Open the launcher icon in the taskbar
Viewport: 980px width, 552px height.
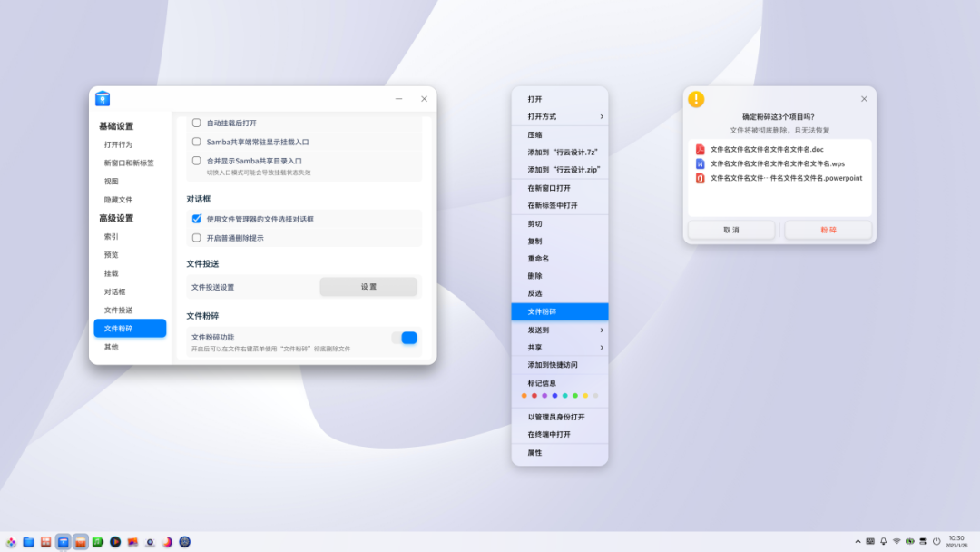coord(11,542)
